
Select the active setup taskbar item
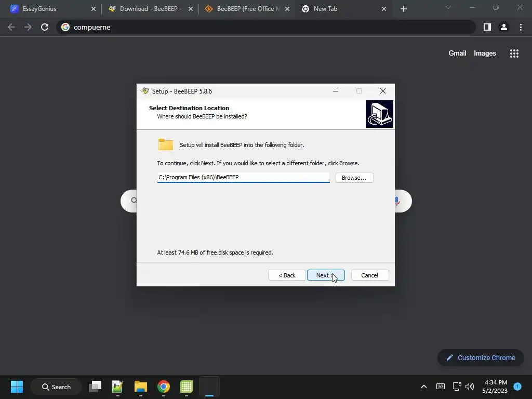click(x=209, y=387)
